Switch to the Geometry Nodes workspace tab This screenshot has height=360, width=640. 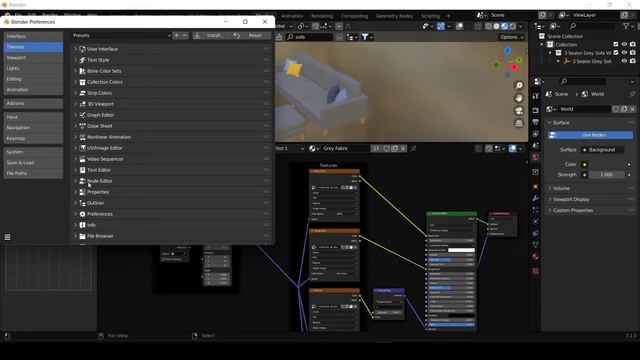coord(394,16)
